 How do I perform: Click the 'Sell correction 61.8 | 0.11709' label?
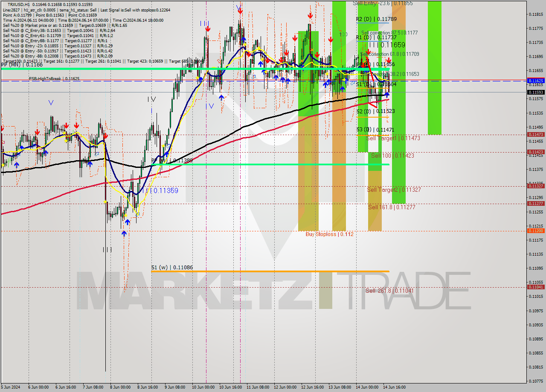click(389, 54)
